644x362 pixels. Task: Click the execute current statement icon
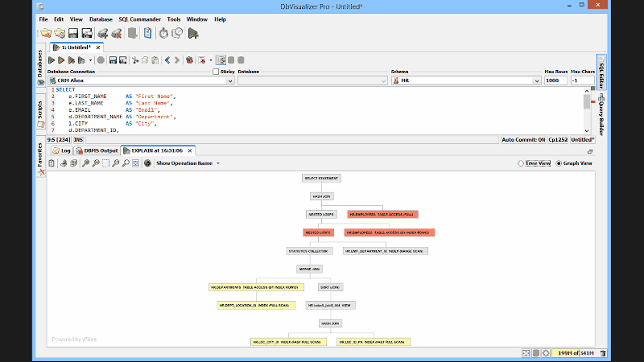coord(61,60)
